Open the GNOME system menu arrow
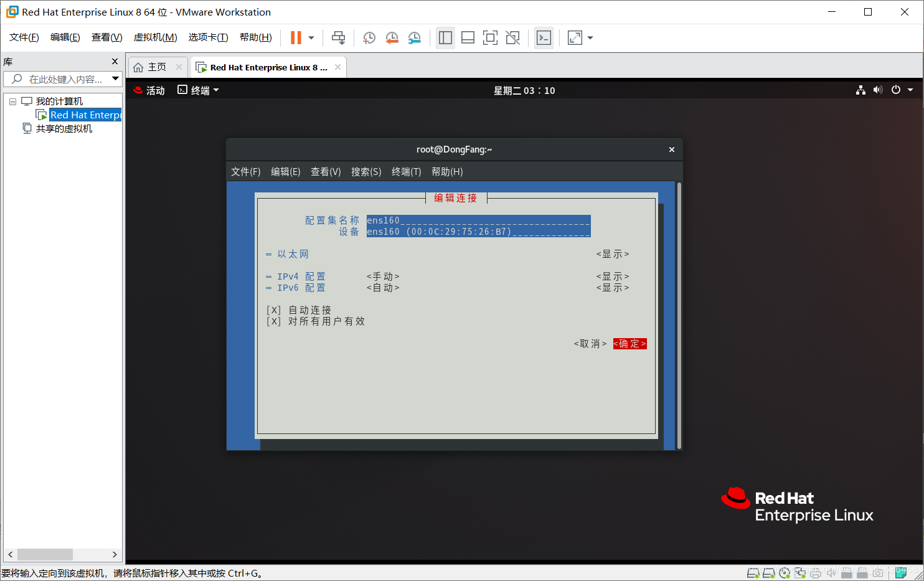The width and height of the screenshot is (924, 581). [x=910, y=90]
